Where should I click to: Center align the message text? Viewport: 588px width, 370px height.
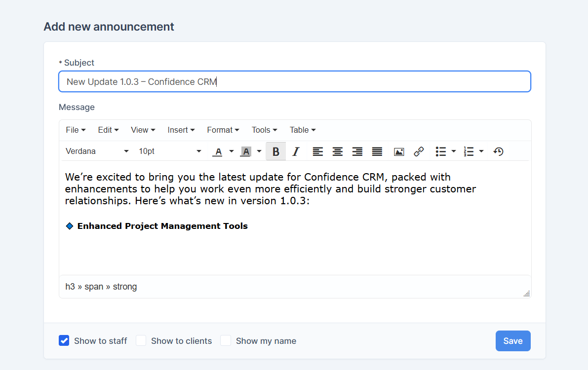337,151
